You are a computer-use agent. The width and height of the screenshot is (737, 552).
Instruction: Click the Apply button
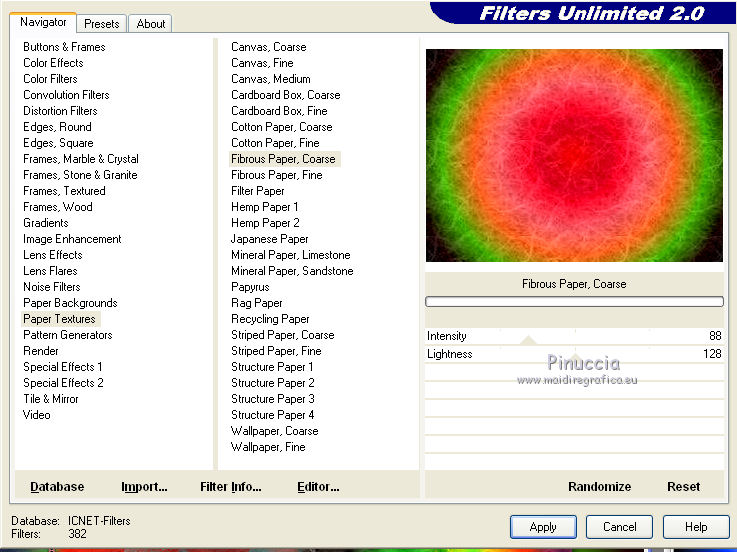pyautogui.click(x=543, y=527)
